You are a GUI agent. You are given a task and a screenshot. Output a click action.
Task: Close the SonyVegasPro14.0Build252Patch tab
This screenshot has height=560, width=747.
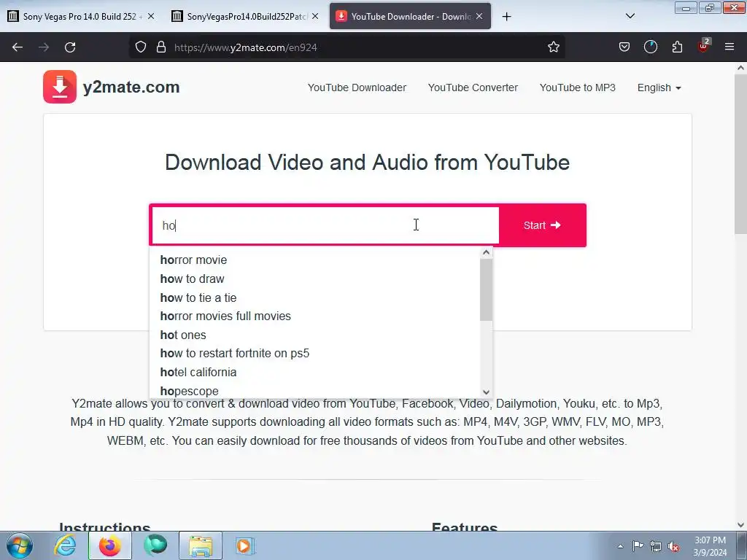[315, 16]
